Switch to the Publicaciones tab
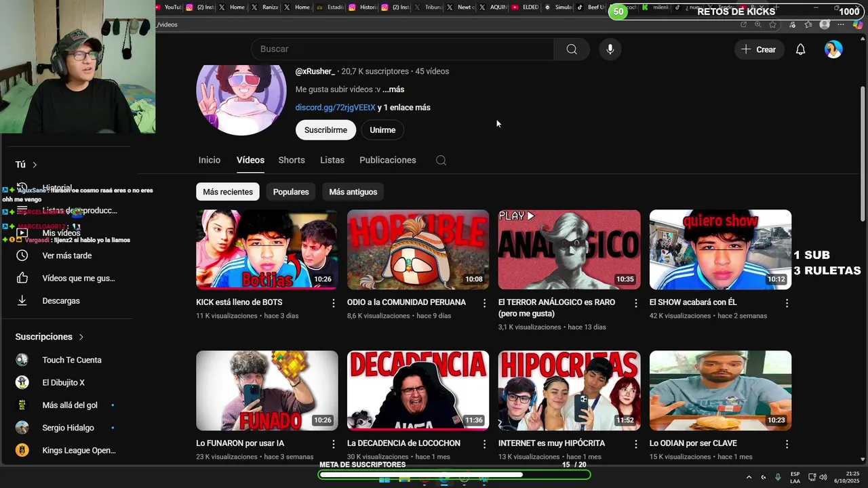 point(388,160)
